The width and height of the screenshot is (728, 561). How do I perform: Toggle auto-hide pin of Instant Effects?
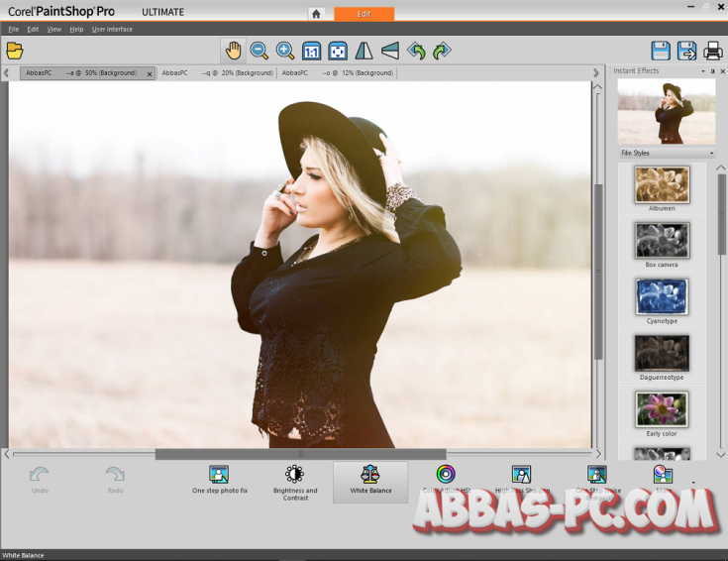click(713, 71)
